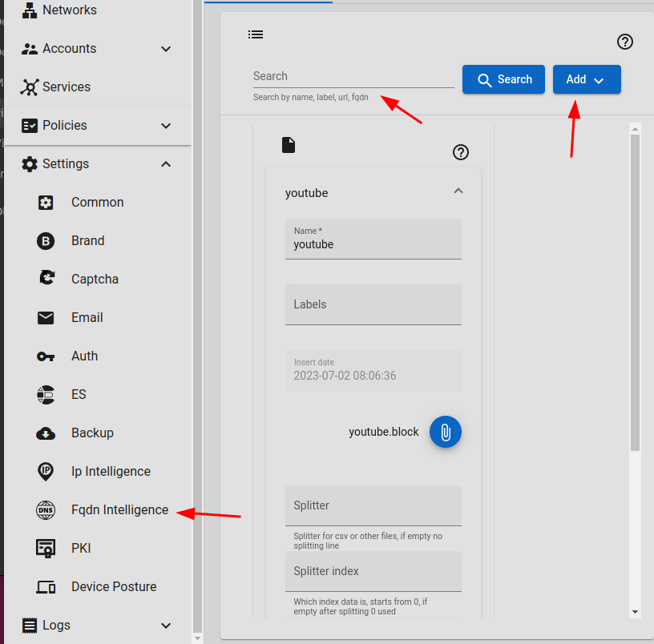Click the Networks icon in the sidebar
Viewport: 654px width, 644px height.
29,10
